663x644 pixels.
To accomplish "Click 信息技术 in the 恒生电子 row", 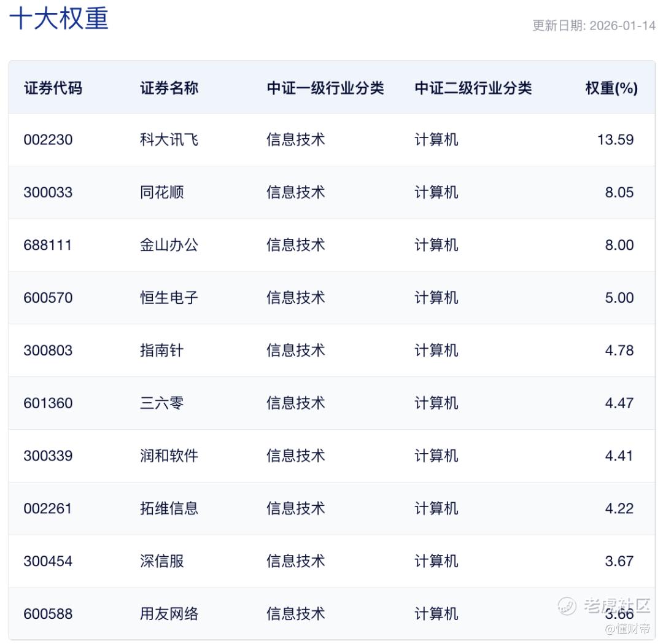I will [295, 298].
